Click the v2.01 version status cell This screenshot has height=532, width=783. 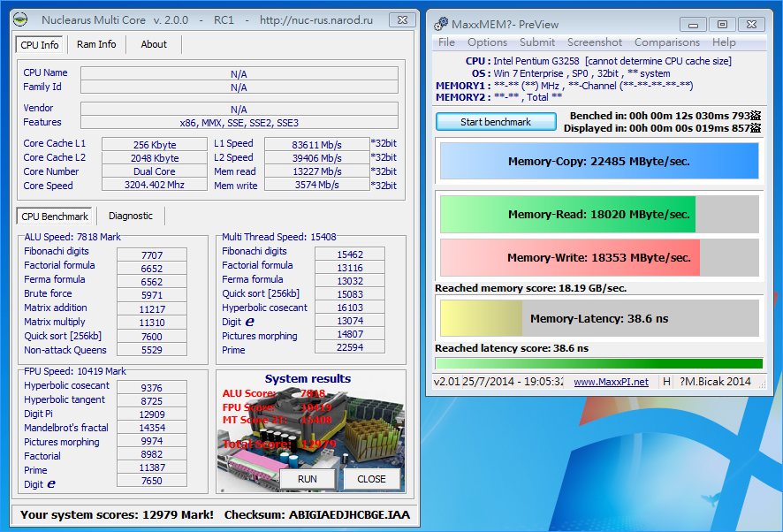pyautogui.click(x=446, y=382)
